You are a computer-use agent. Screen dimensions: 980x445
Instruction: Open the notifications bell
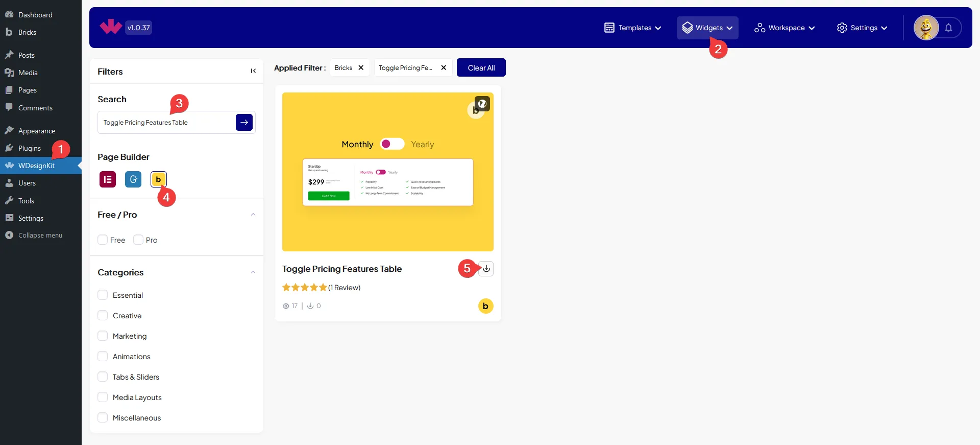tap(948, 28)
